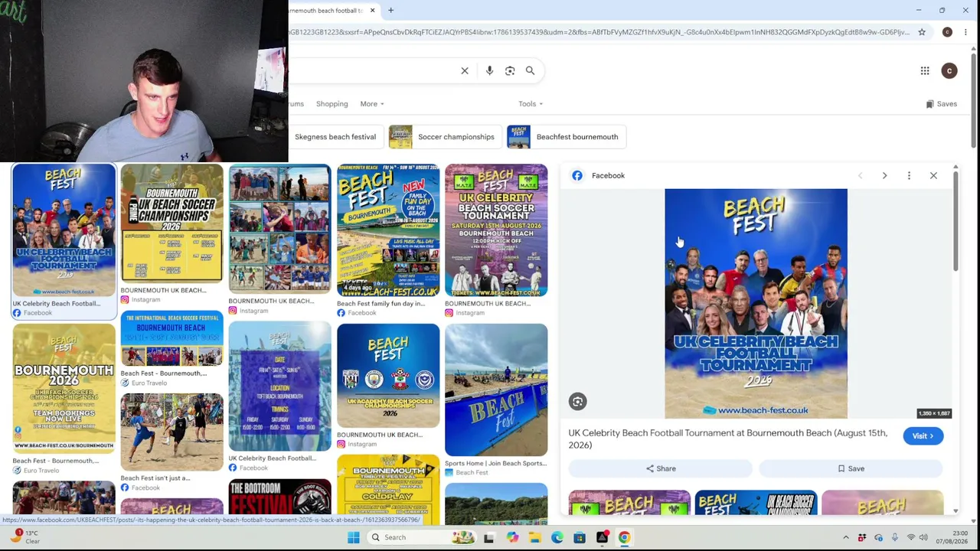The image size is (980, 551).
Task: Switch to the Shopping results tab
Action: click(332, 104)
